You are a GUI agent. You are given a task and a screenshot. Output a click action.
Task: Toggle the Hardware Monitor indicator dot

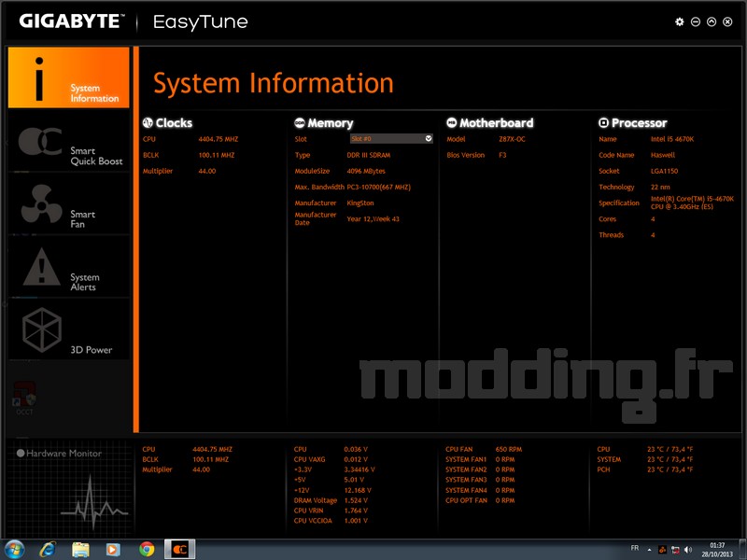21,454
